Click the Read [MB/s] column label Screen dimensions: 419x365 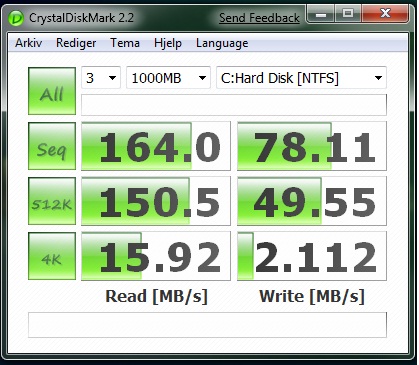click(156, 296)
